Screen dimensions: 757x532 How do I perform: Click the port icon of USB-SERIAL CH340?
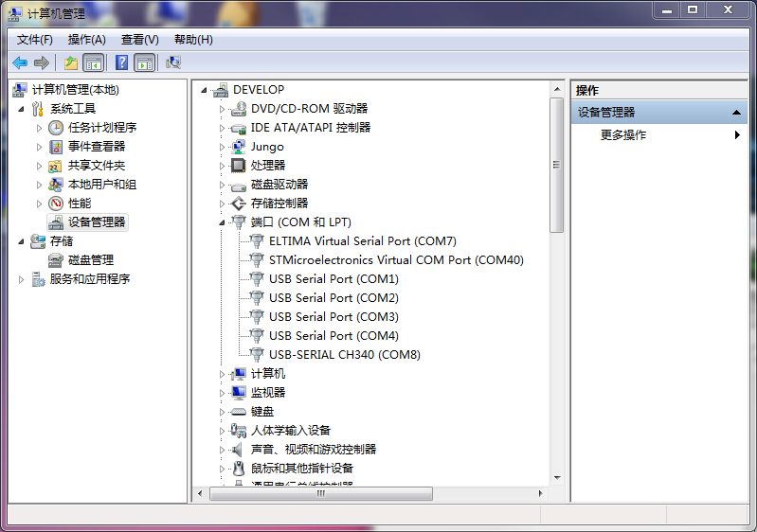pyautogui.click(x=257, y=355)
